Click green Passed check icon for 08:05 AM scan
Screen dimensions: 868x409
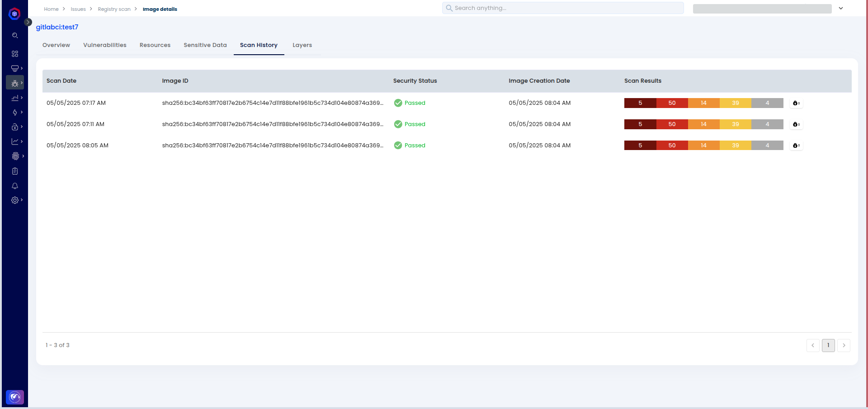(398, 146)
